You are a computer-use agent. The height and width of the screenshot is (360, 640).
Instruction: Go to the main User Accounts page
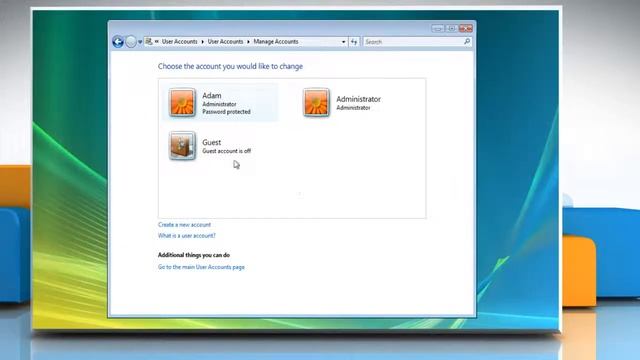coord(201,267)
